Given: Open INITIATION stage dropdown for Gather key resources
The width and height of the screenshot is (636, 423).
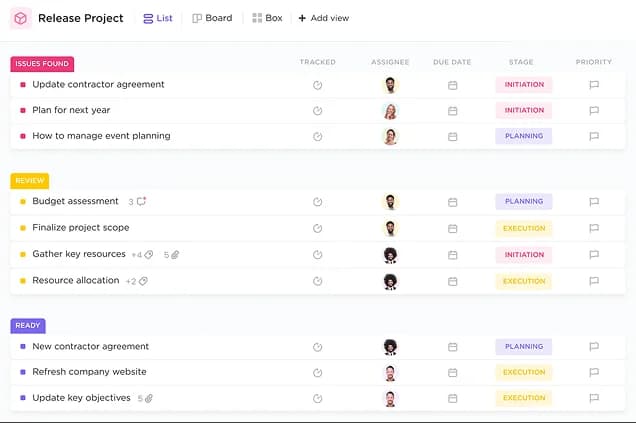Looking at the screenshot, I should (x=524, y=255).
